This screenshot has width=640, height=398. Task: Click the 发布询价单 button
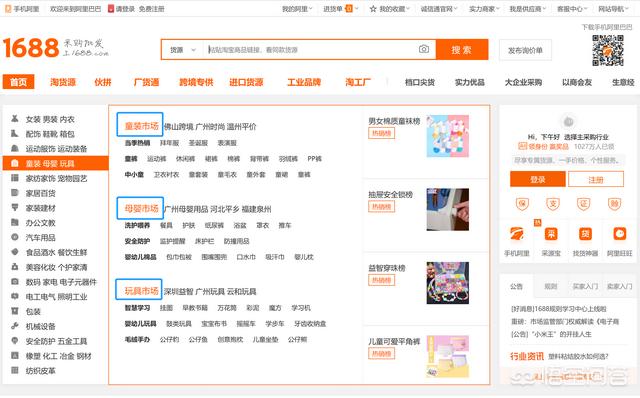[525, 50]
